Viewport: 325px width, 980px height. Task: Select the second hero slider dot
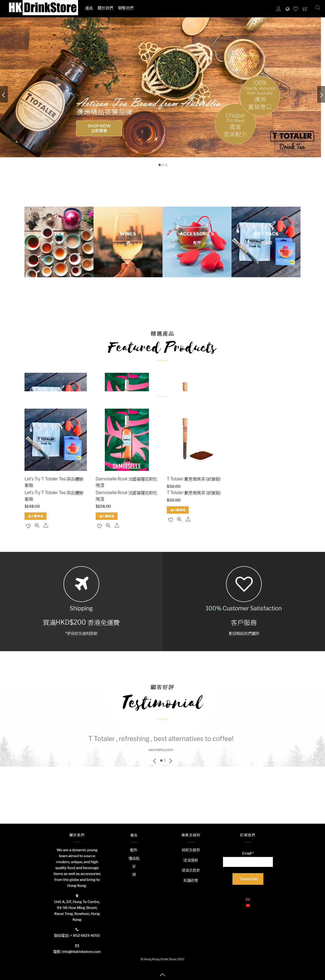(163, 165)
